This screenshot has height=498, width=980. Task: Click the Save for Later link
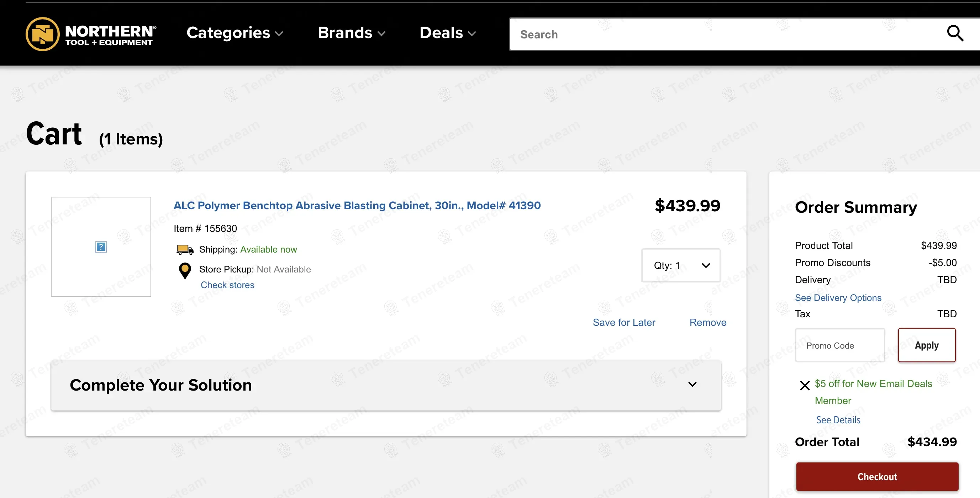coord(624,322)
